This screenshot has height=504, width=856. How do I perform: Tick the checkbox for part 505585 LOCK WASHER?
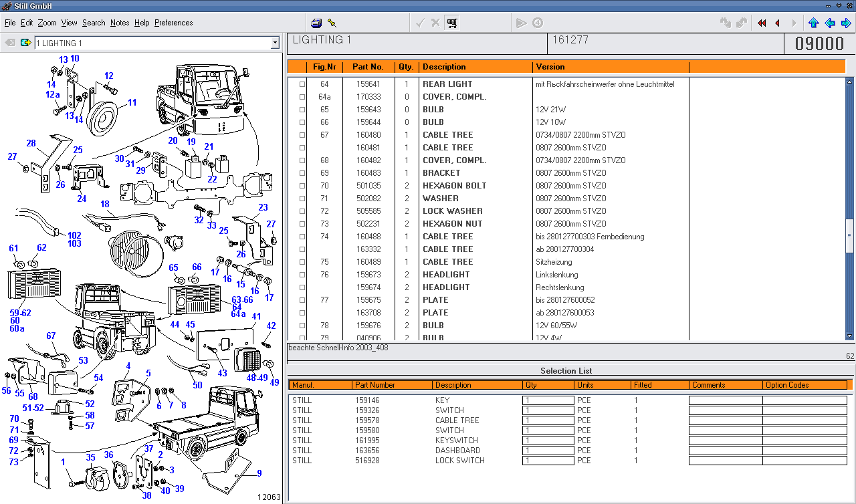click(x=302, y=211)
